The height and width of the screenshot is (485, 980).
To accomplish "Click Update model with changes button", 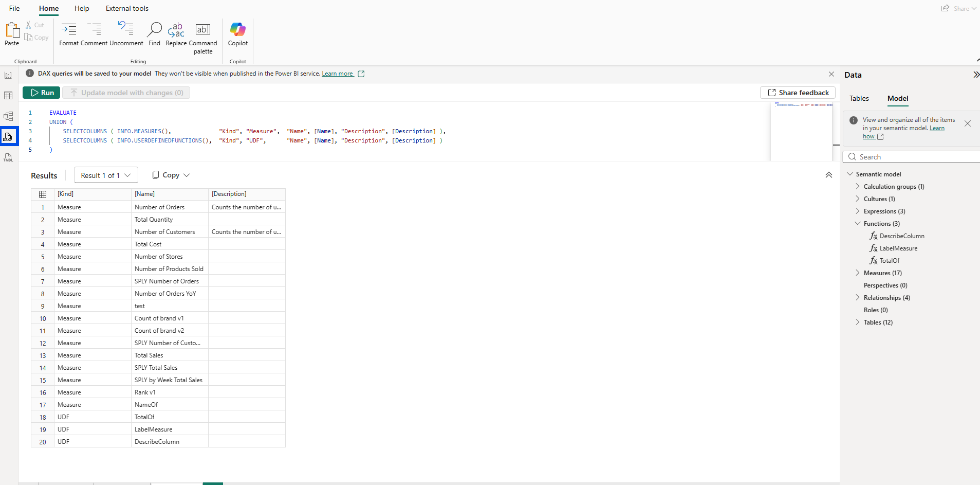I will (126, 93).
